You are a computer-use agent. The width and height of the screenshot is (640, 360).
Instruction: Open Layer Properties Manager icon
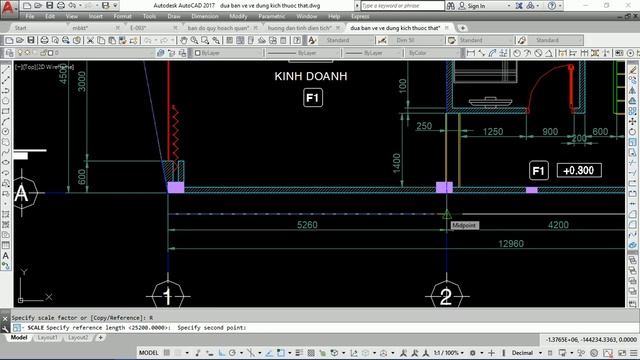(x=9, y=53)
